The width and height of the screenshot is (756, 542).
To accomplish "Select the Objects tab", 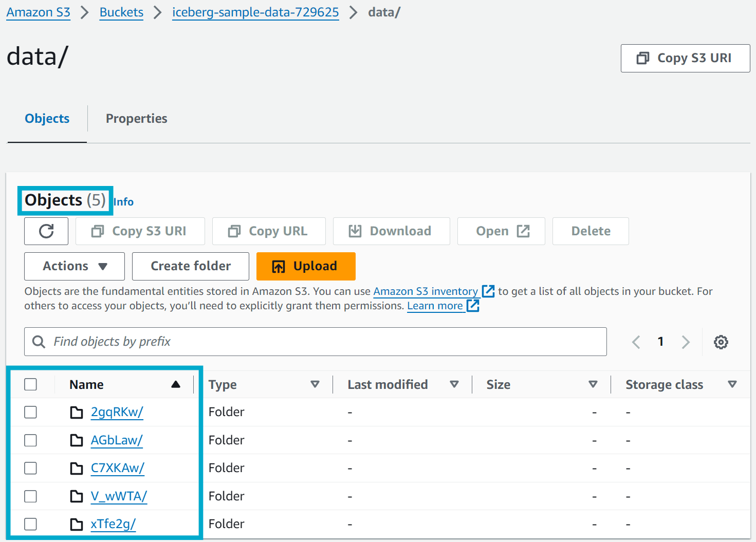I will pos(47,119).
